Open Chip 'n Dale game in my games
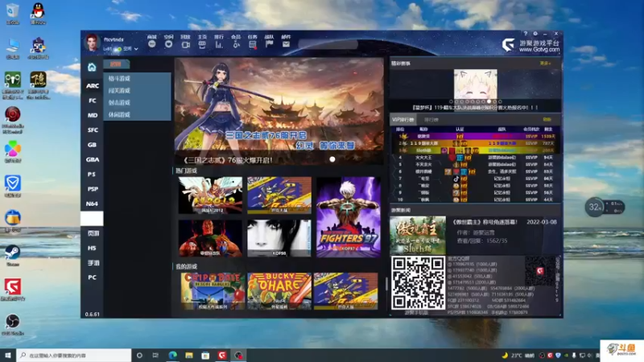 click(x=213, y=291)
